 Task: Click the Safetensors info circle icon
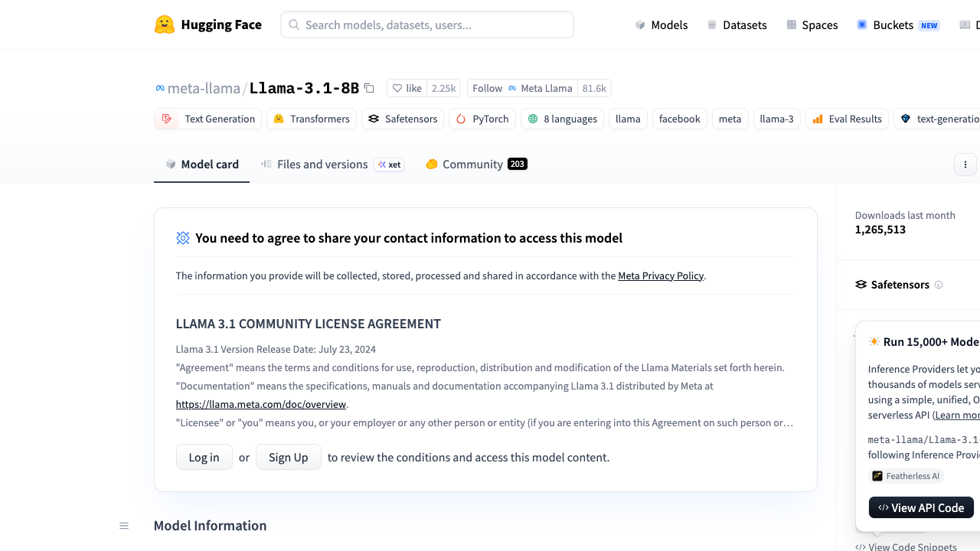point(939,285)
